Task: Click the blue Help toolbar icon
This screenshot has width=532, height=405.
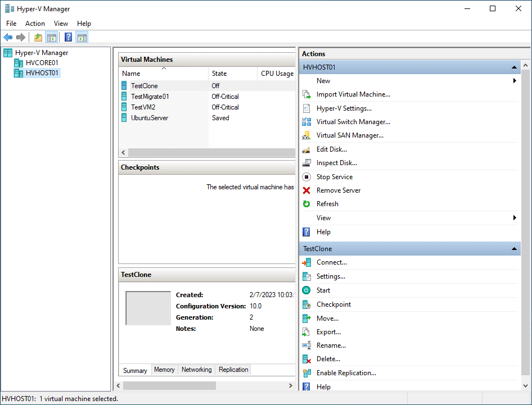Action: [x=68, y=38]
